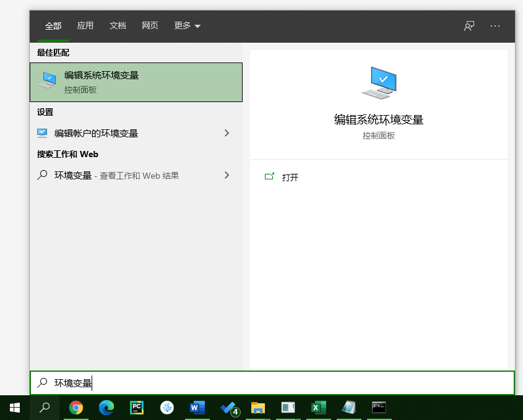The width and height of the screenshot is (523, 420).
Task: Open PyCharm from the taskbar
Action: pyautogui.click(x=137, y=408)
